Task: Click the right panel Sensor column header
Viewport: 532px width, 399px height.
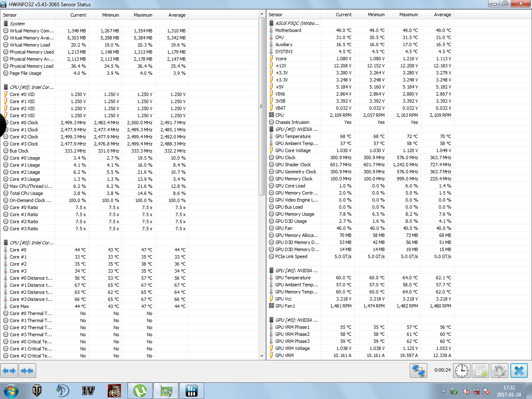Action: tap(293, 15)
